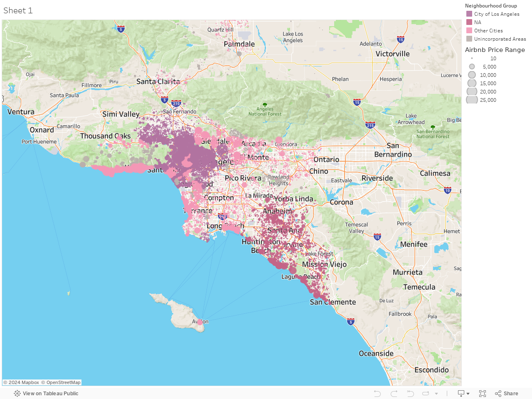Screen dimensions: 532x399
Task: Click the Riverside map label
Action: pyautogui.click(x=377, y=178)
